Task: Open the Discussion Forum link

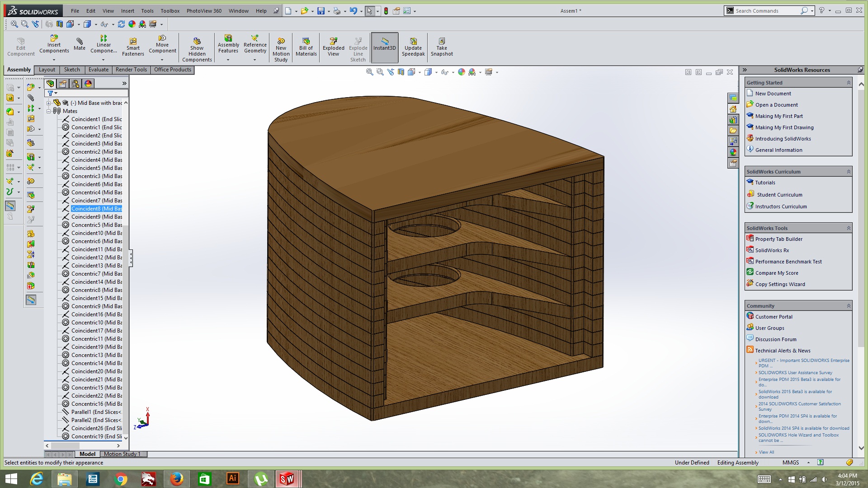Action: (776, 339)
